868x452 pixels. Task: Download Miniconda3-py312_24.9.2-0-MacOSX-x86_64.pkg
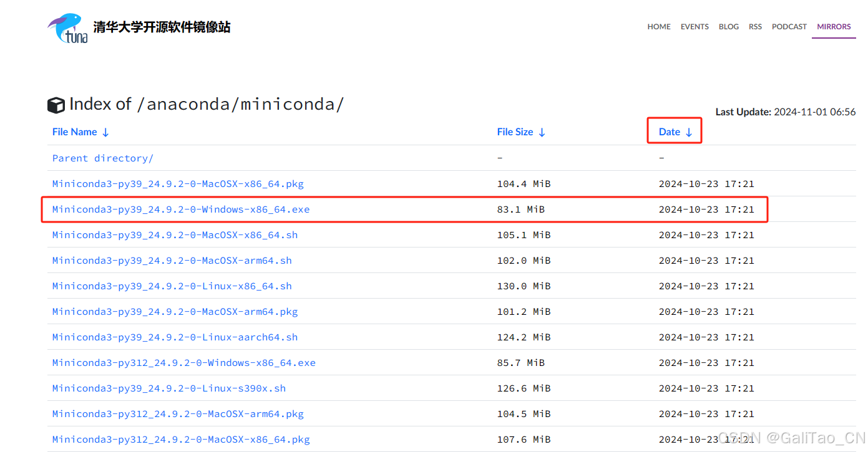point(181,440)
